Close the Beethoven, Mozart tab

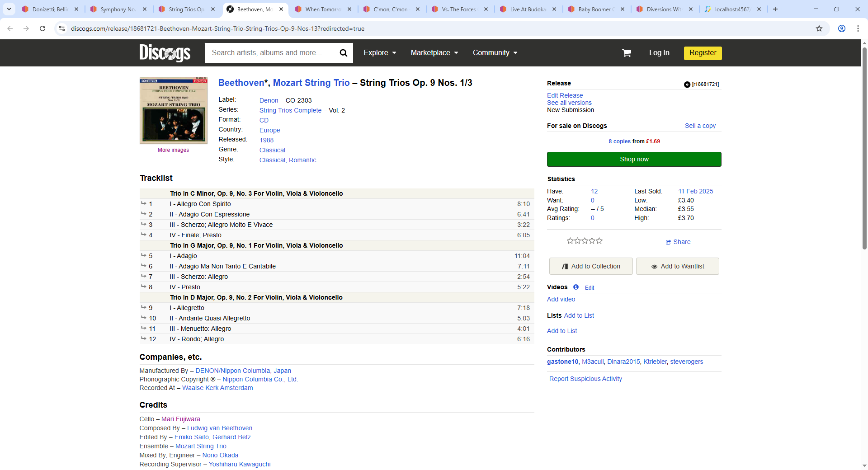click(x=281, y=9)
